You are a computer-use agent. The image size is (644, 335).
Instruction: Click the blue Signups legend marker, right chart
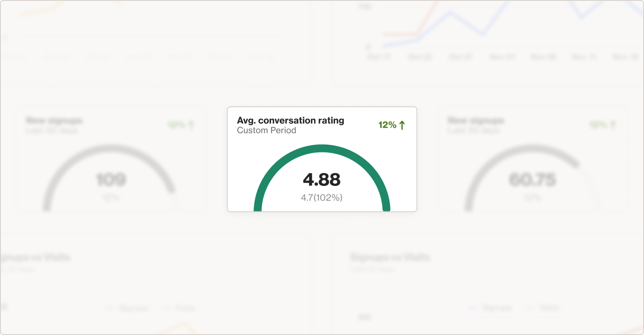click(474, 308)
